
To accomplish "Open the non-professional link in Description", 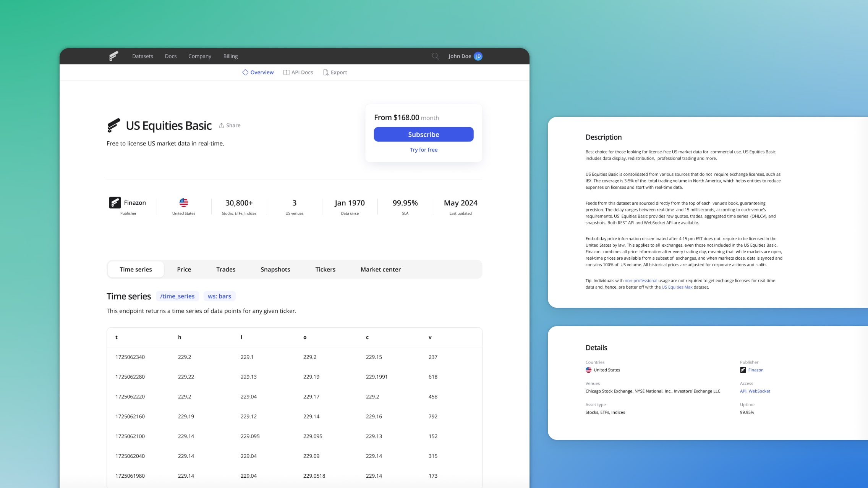I will [x=641, y=281].
